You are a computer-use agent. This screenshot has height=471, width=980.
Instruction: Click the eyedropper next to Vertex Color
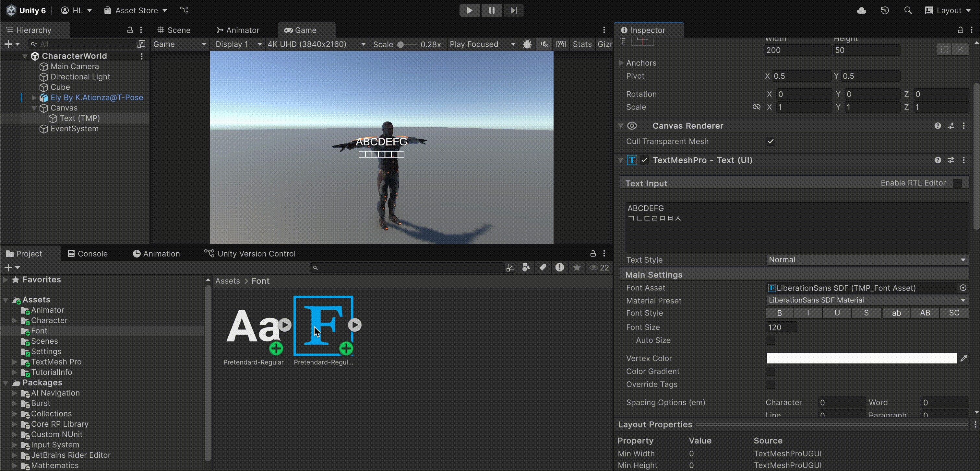(964, 358)
